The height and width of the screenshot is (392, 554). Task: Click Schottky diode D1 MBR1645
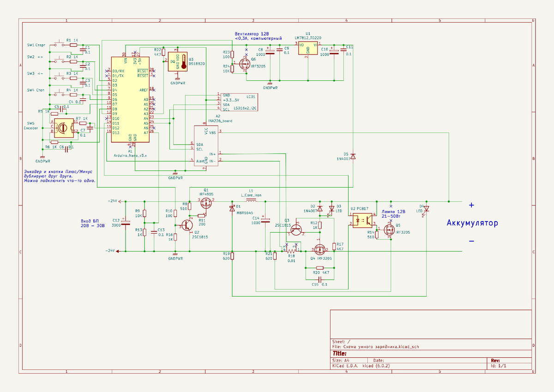(232, 209)
